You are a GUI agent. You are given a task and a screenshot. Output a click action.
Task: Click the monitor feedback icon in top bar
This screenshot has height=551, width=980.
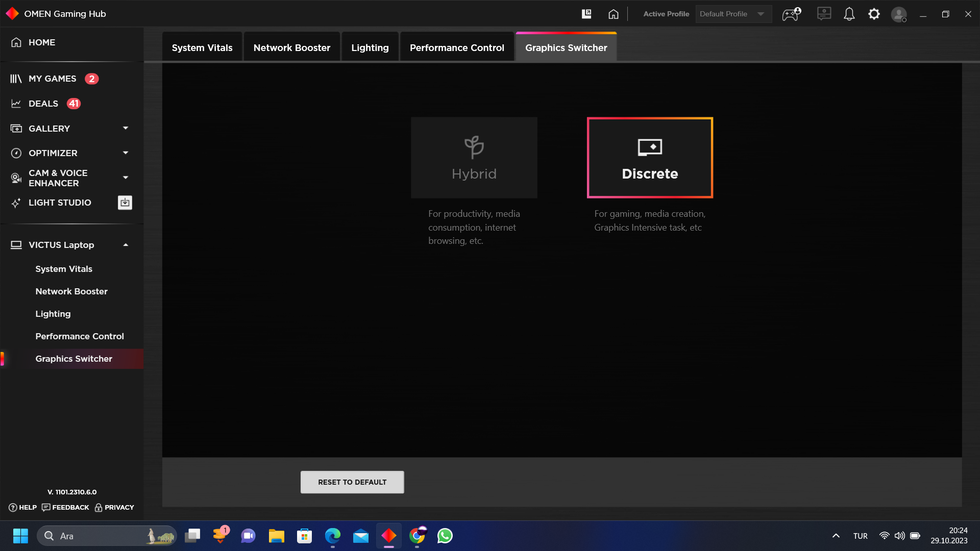coord(824,14)
